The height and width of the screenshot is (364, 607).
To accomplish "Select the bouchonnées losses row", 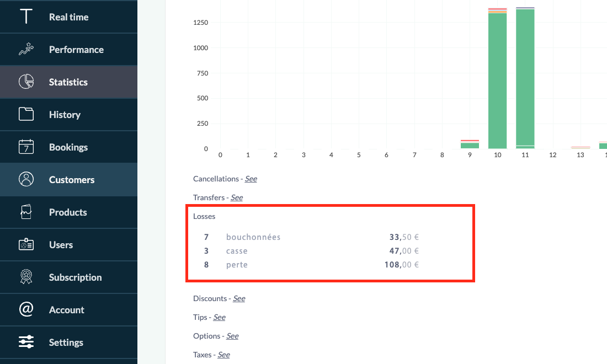I will [x=253, y=237].
